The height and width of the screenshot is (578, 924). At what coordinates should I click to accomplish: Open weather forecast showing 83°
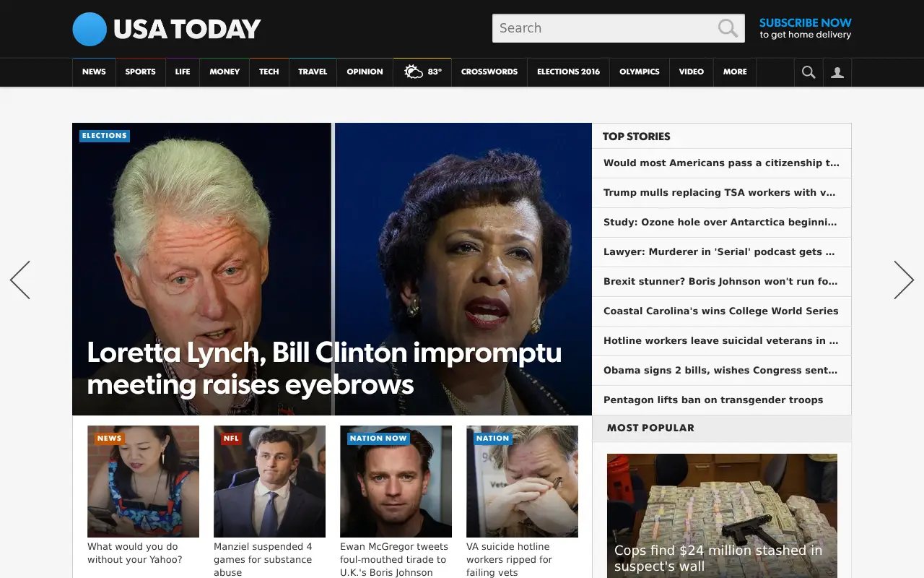tap(422, 72)
